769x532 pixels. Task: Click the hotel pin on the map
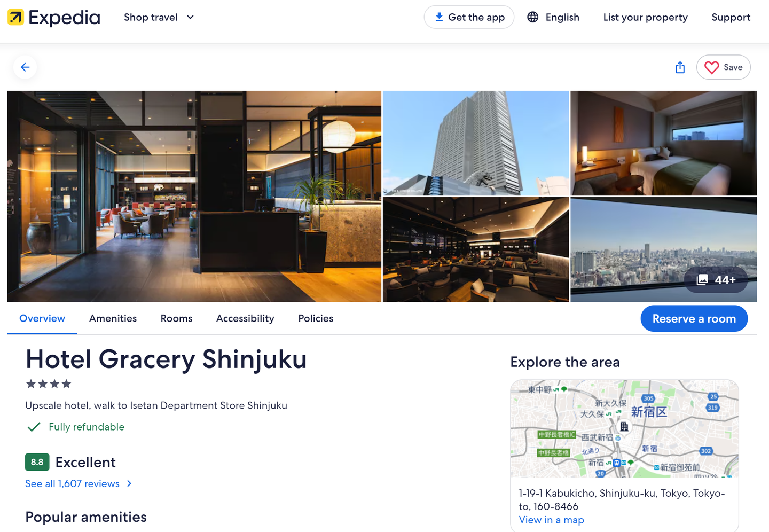coord(624,427)
